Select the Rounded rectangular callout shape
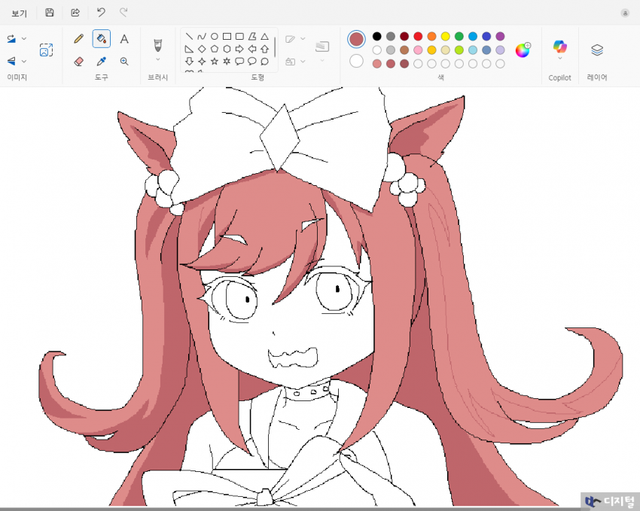The height and width of the screenshot is (511, 640). pyautogui.click(x=240, y=62)
